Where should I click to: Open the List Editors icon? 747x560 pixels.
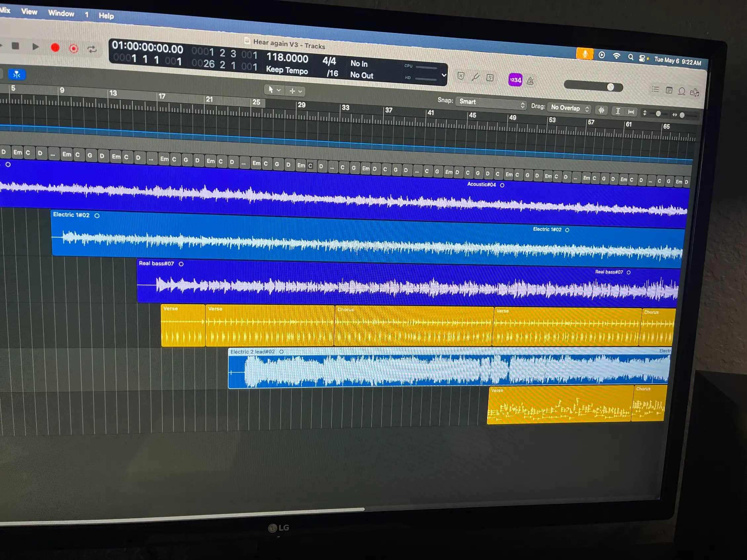click(x=655, y=89)
